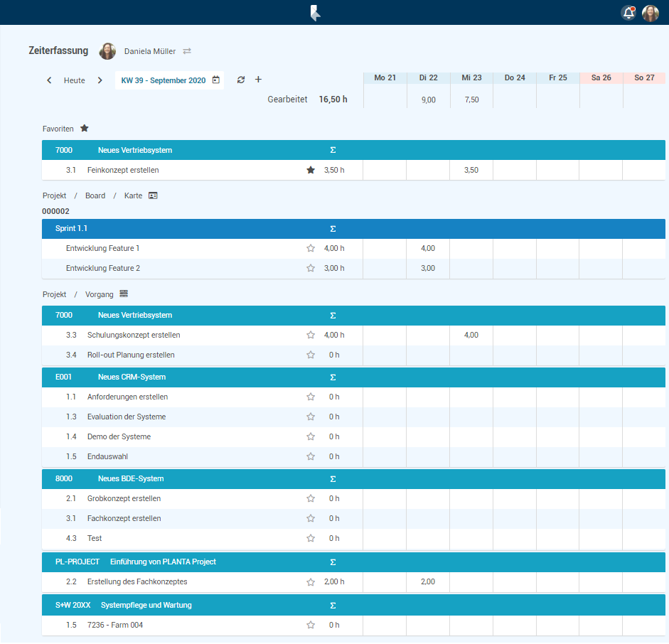Click Wednesday cell for Roll-out Planung erstellen
669x644 pixels.
[x=471, y=355]
